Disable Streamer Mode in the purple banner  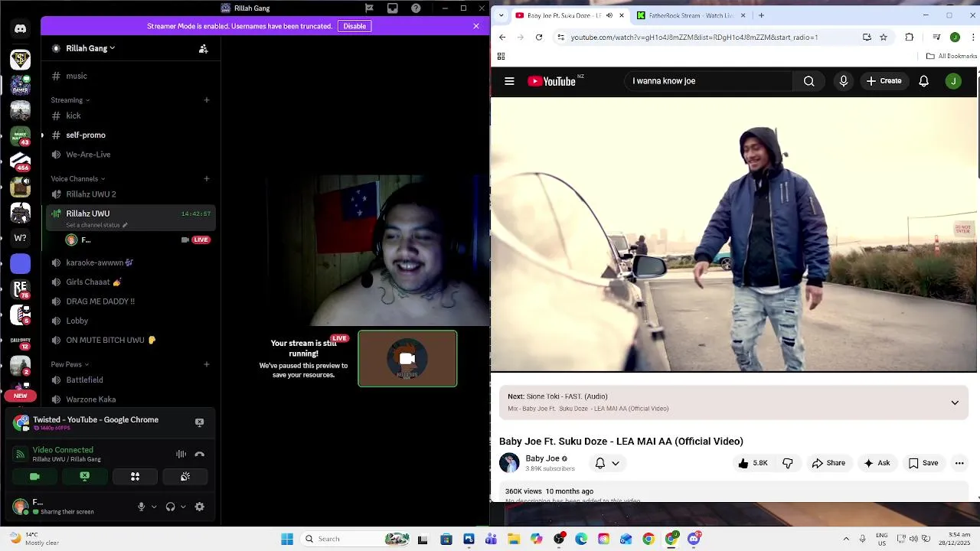[354, 26]
